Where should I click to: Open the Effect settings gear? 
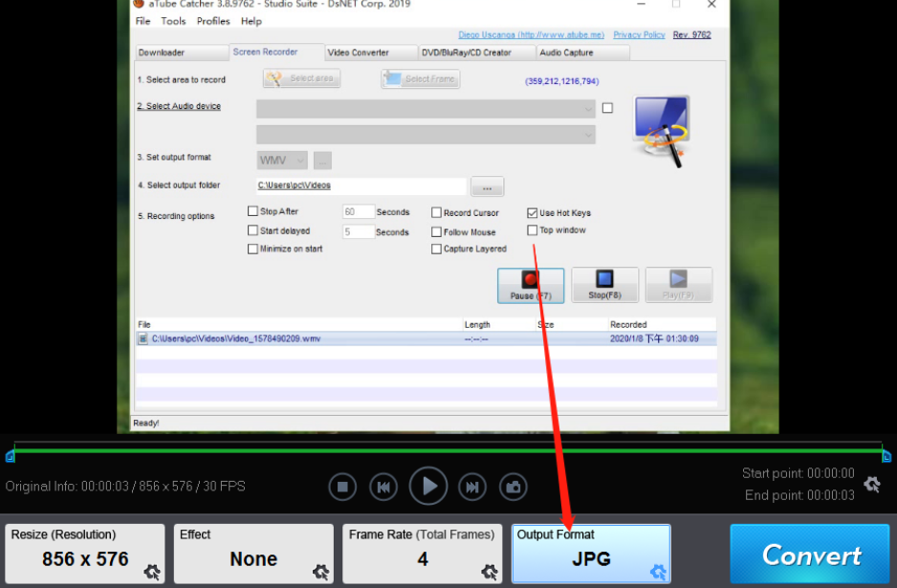[x=321, y=572]
